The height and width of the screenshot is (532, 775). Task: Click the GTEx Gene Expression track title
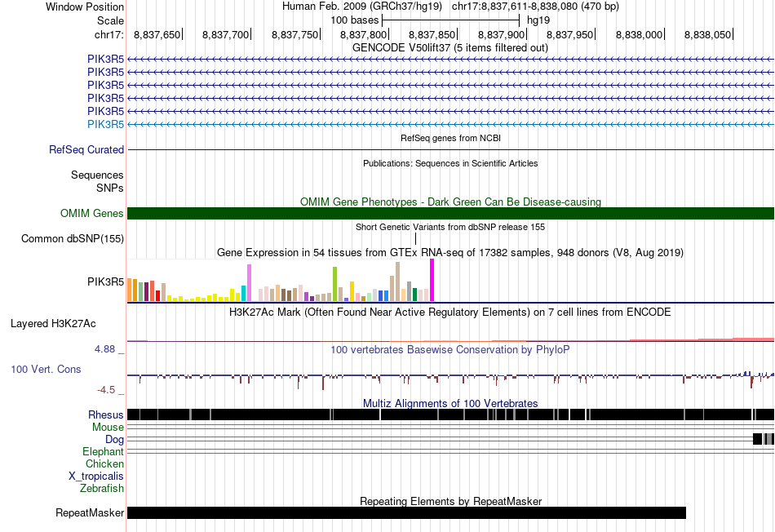(450, 252)
